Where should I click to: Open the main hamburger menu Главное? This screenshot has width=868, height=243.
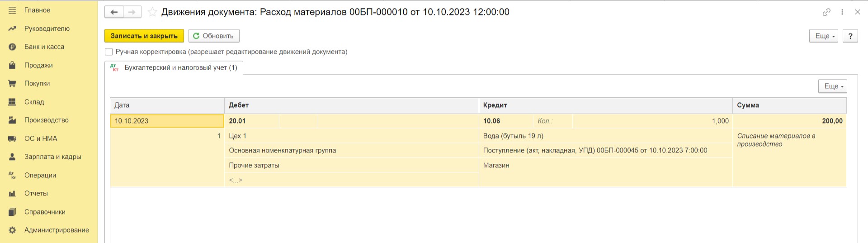[x=37, y=10]
